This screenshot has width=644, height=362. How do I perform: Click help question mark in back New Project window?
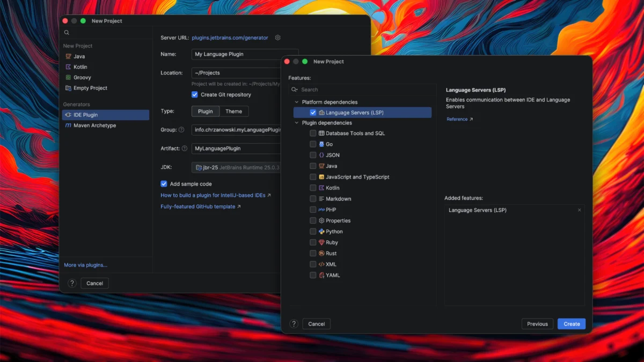(72, 283)
